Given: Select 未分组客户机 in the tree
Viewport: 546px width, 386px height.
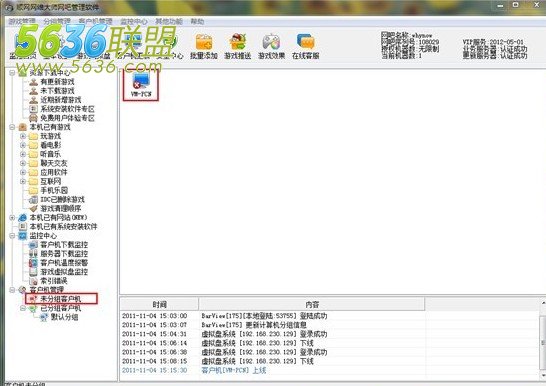Looking at the screenshot, I should point(61,299).
